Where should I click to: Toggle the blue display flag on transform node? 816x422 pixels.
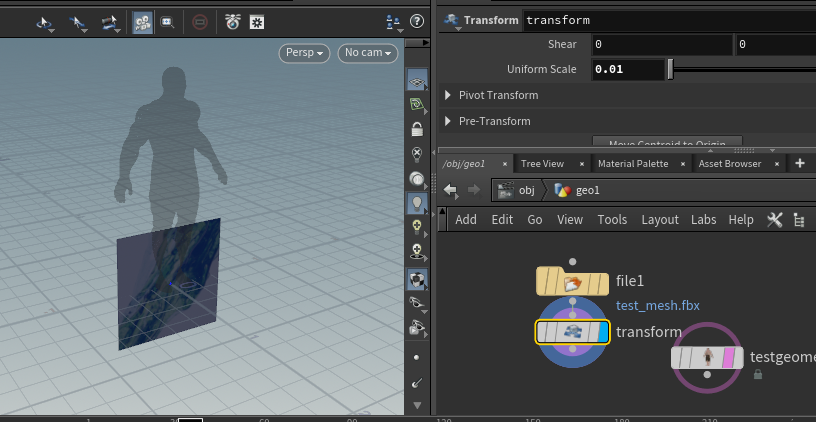(x=603, y=333)
